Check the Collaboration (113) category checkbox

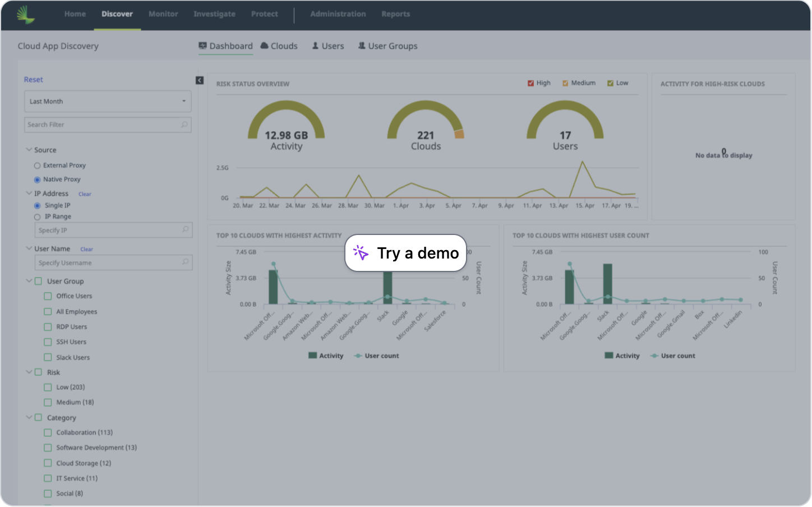(48, 432)
